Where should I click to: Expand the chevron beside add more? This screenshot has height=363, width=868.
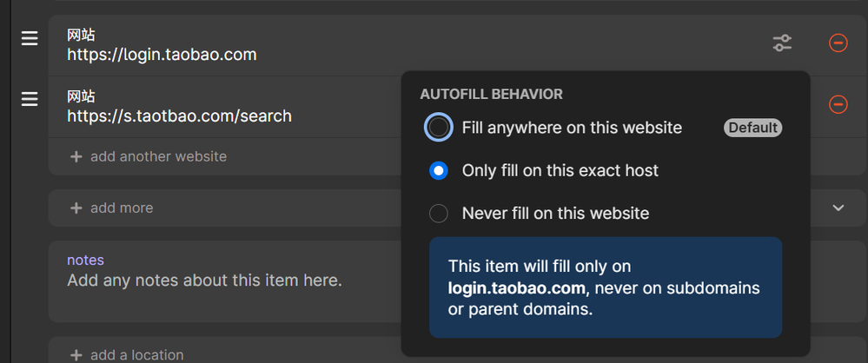(838, 208)
